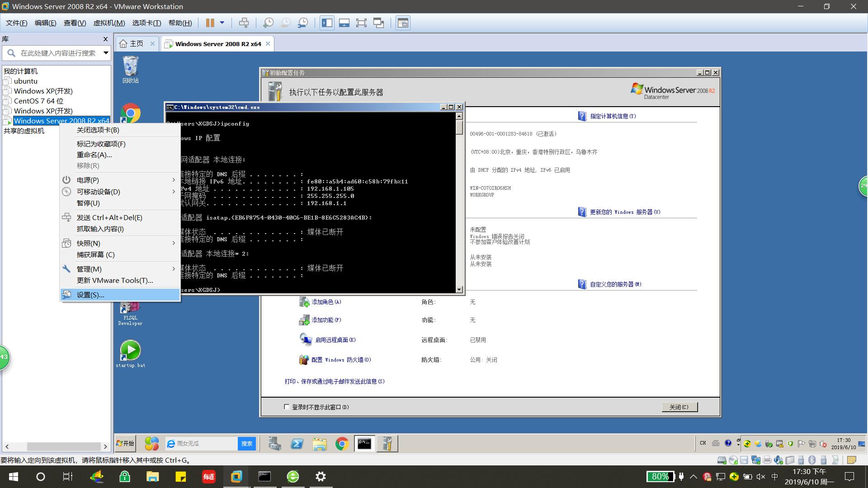Viewport: 868px width, 488px height.
Task: Click the startup.bat desktop icon
Action: coord(131,354)
